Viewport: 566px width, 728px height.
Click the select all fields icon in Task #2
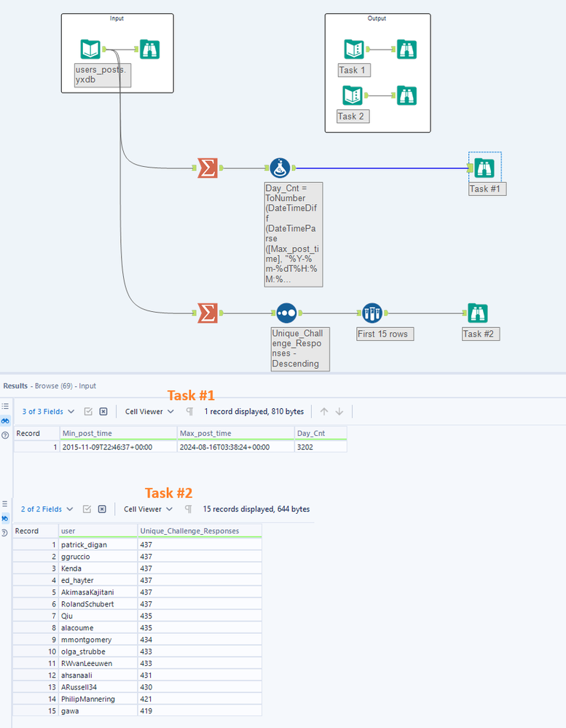click(x=87, y=509)
